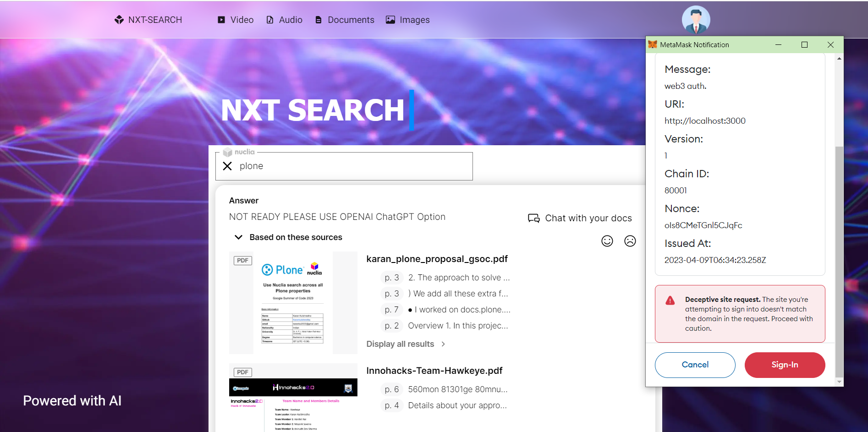The height and width of the screenshot is (432, 868).
Task: Select the Images search icon
Action: [x=390, y=20]
